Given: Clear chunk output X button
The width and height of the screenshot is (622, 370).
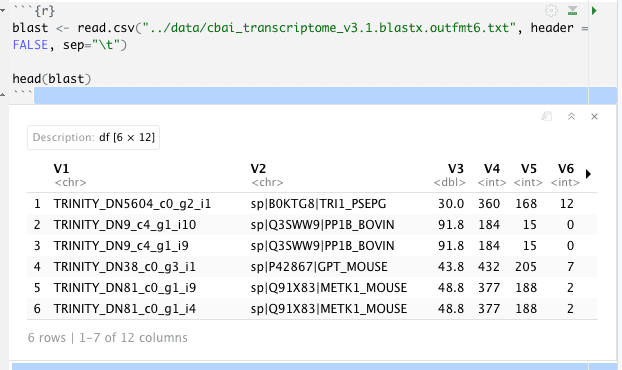Looking at the screenshot, I should (594, 116).
